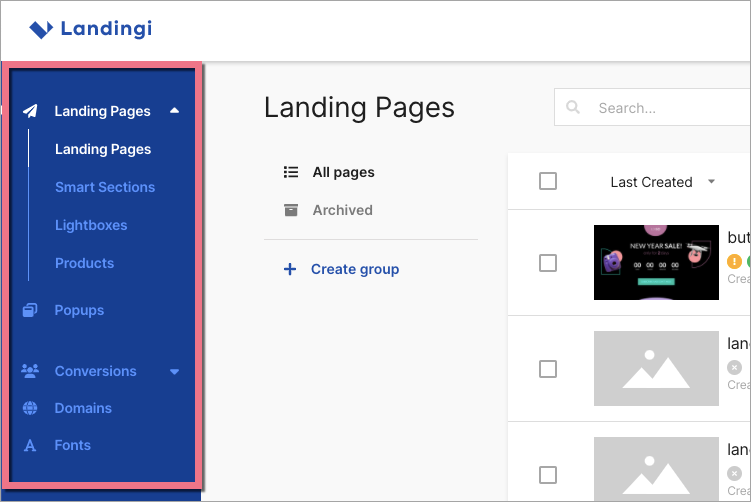
Task: Click the gray X status icon on second page row
Action: pos(734,368)
